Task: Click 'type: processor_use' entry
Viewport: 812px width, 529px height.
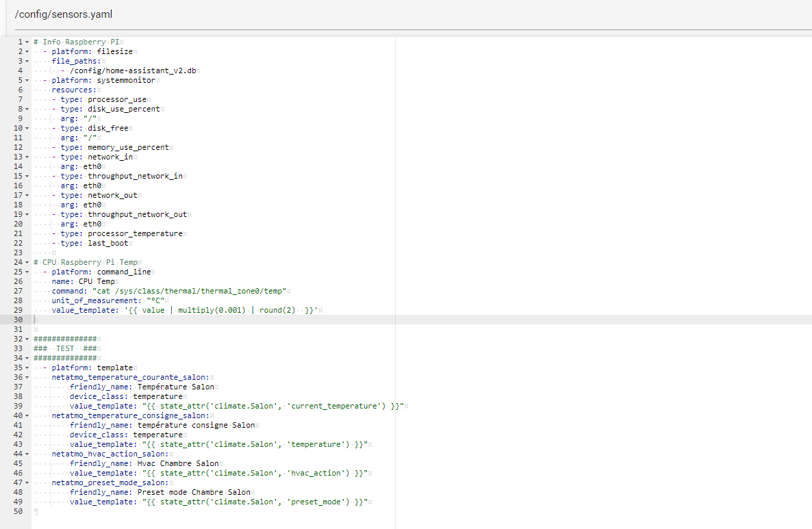Action: click(x=103, y=99)
